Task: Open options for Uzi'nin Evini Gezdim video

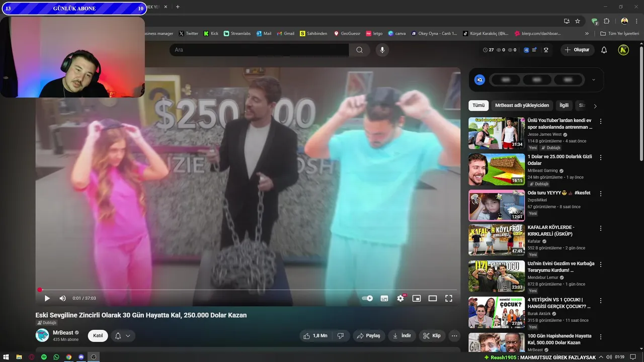Action: tap(600, 264)
